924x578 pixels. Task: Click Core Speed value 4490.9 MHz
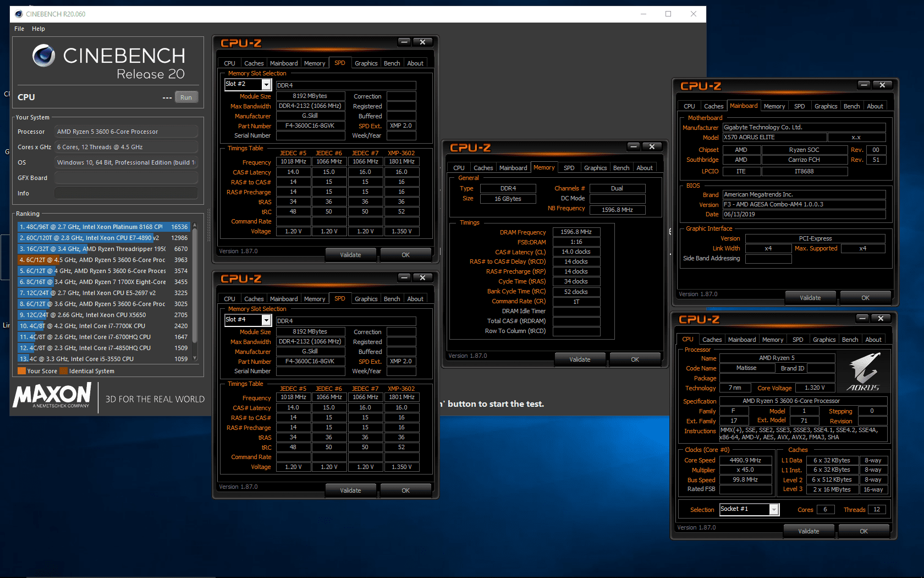745,460
